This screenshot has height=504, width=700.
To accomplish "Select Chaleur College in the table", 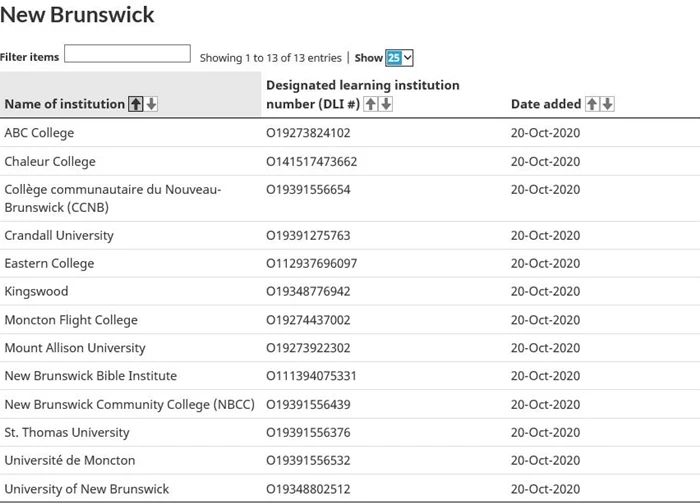I will [50, 162].
